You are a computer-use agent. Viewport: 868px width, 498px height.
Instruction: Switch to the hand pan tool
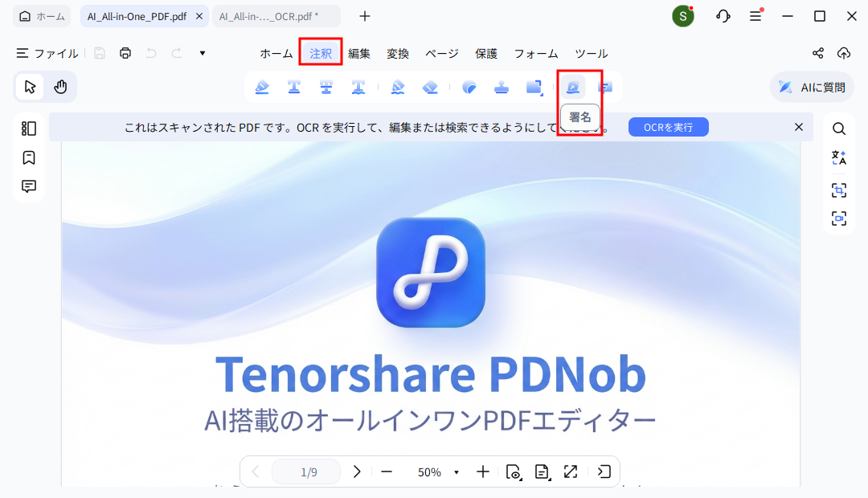60,87
